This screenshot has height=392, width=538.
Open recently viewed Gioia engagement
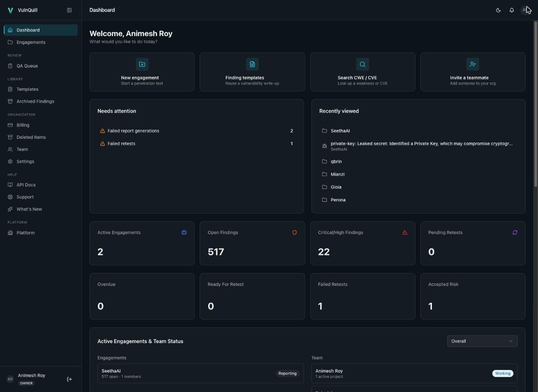click(418, 187)
